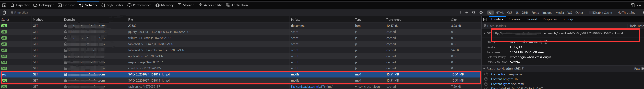Screen dimensions: 644x89
Task: Select the Headers details tab
Action: 497,19
